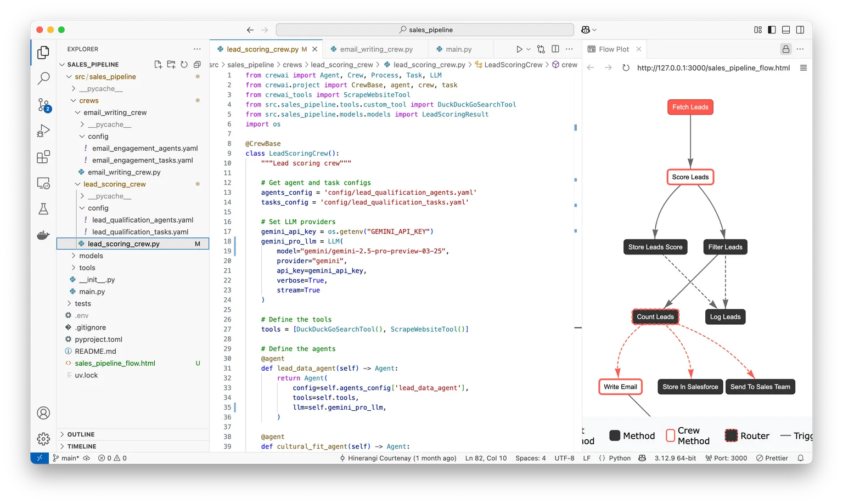The width and height of the screenshot is (843, 504).
Task: Toggle the primary side bar visibility
Action: pos(772,30)
